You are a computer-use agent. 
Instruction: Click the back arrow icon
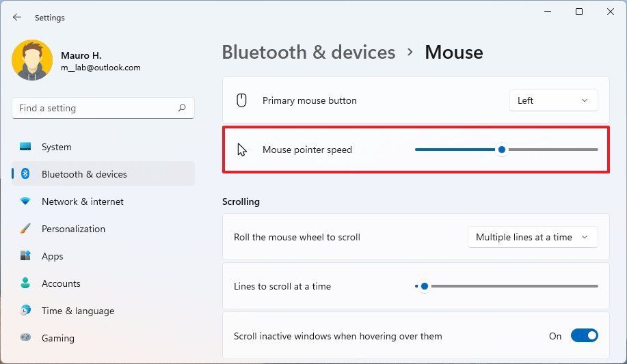tap(17, 17)
